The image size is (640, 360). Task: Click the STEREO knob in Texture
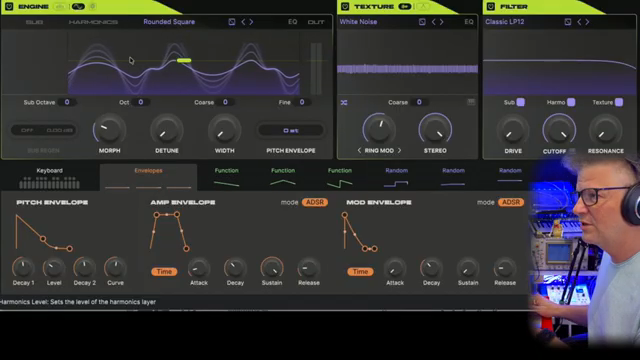[435, 130]
